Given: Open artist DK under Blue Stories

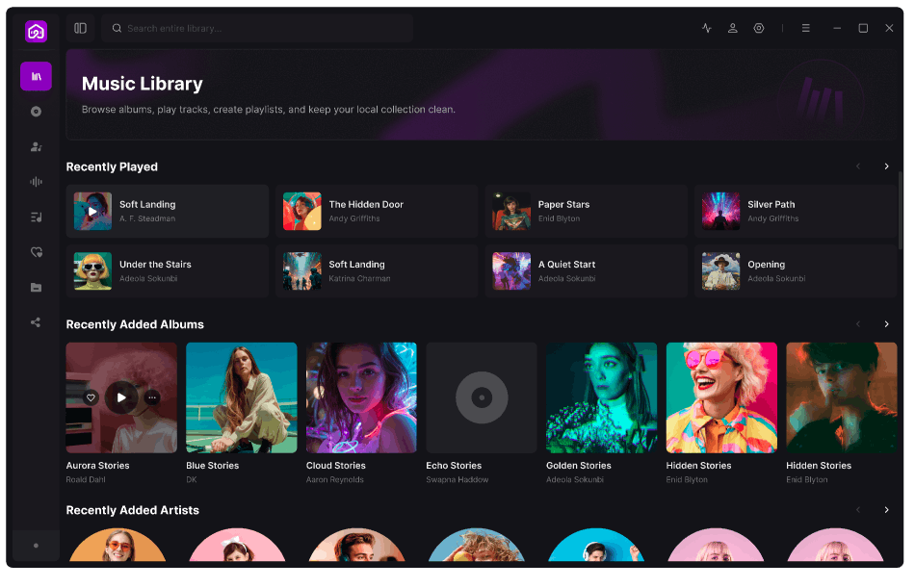Looking at the screenshot, I should point(192,479).
